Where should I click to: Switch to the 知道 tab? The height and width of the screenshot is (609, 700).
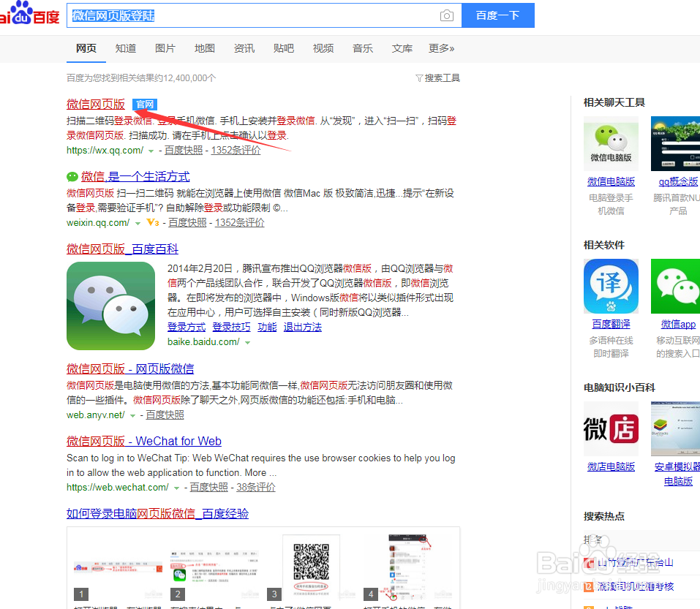(126, 48)
